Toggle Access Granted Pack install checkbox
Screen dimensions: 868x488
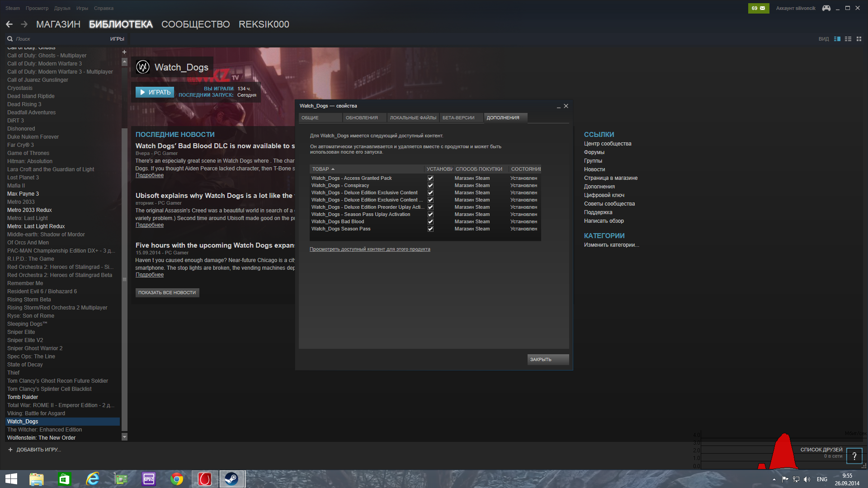point(430,178)
